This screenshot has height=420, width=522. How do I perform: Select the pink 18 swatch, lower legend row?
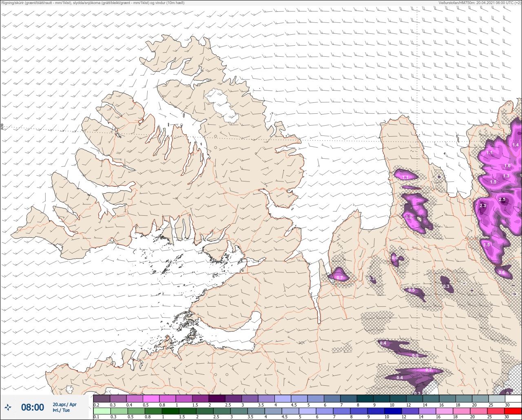[x=461, y=411]
